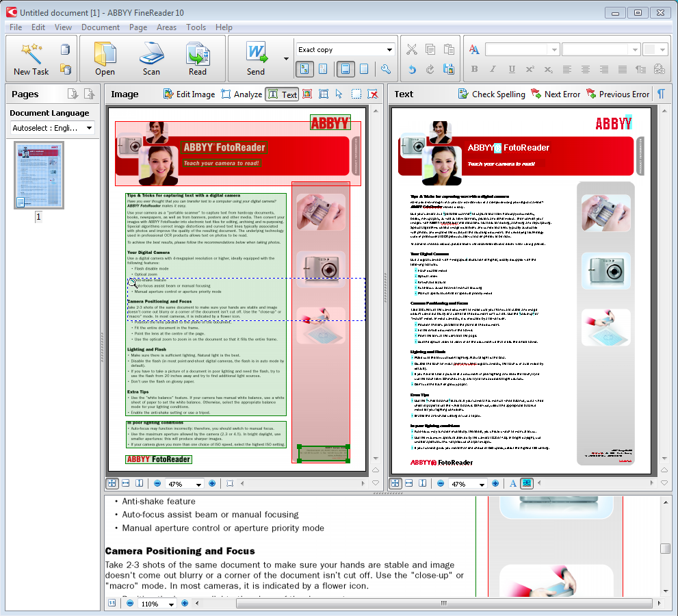The width and height of the screenshot is (678, 616).
Task: Select the dashed rectangle area tool
Action: [x=356, y=94]
